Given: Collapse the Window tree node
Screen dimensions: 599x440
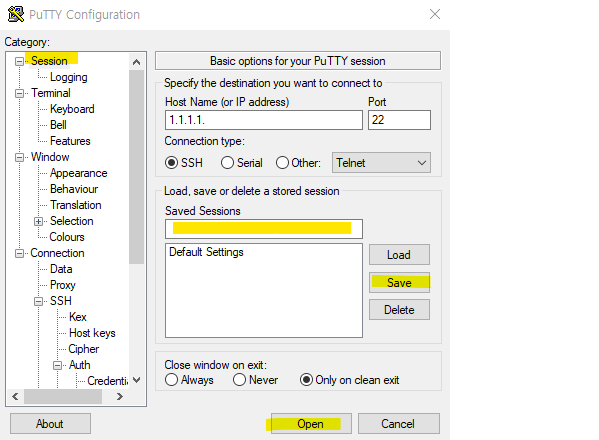Looking at the screenshot, I should pyautogui.click(x=19, y=157).
